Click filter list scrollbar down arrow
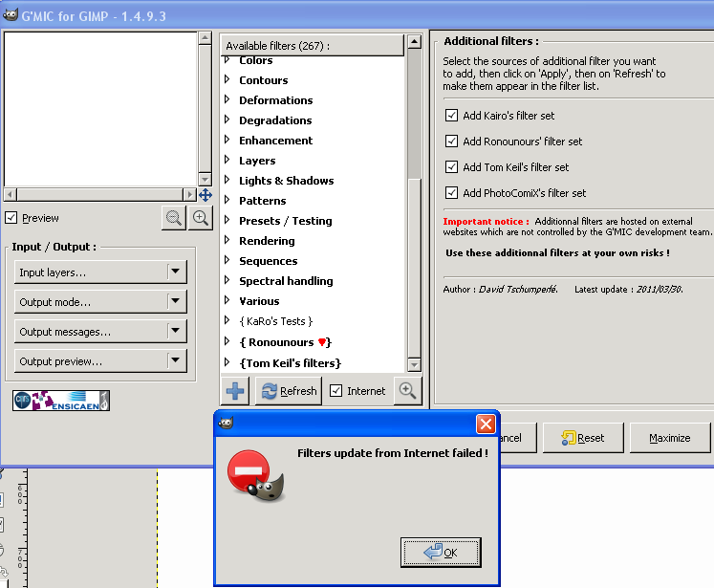 [x=414, y=365]
